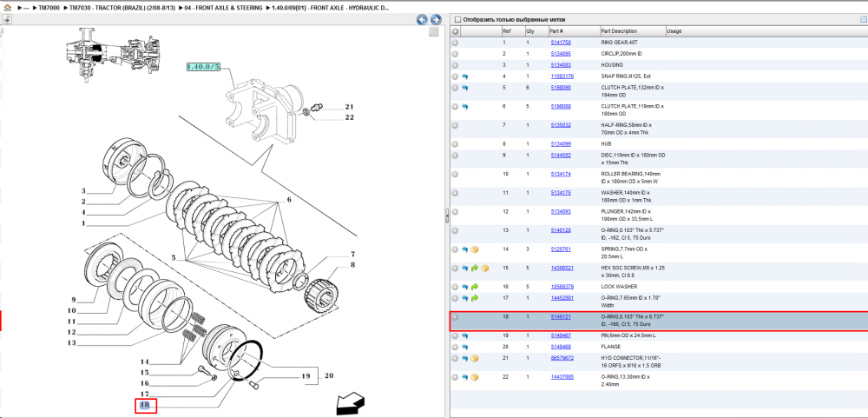Click the add circle icon for HUB row
The image size is (868, 418).
(x=455, y=144)
